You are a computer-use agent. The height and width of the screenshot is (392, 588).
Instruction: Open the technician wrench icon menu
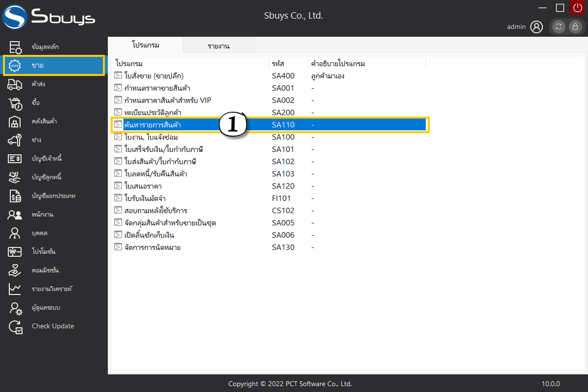pos(15,140)
